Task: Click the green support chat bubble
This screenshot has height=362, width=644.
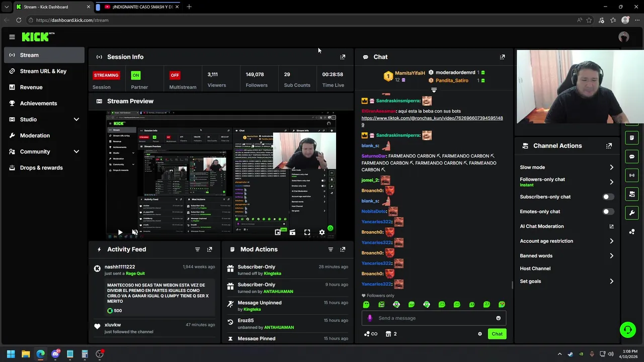Action: [627, 330]
